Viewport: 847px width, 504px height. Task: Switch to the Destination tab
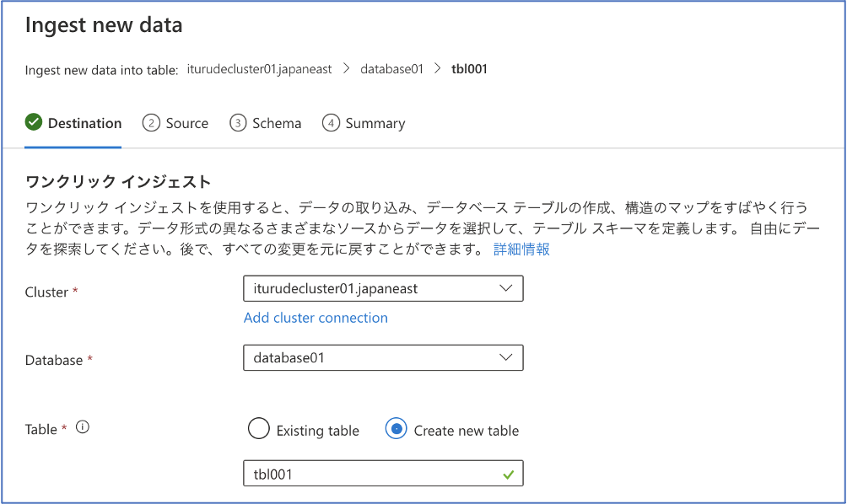73,124
